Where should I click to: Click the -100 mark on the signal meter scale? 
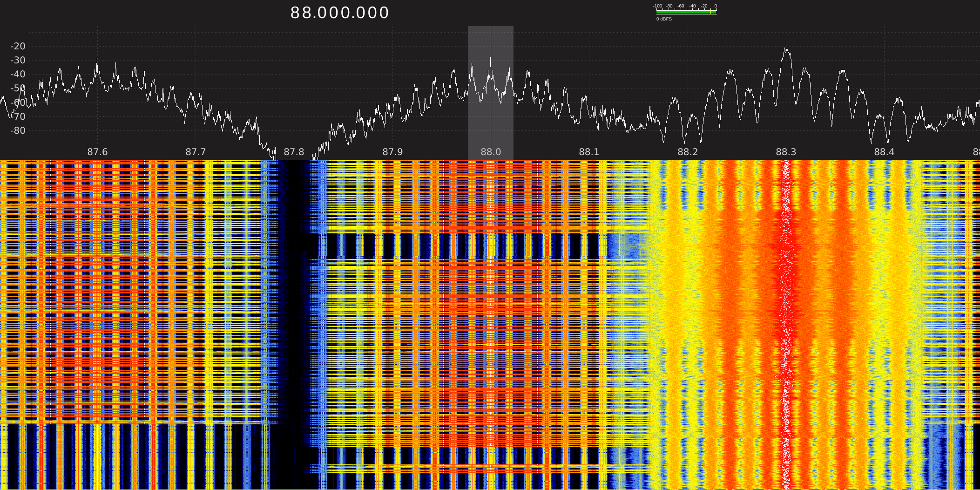pyautogui.click(x=657, y=6)
